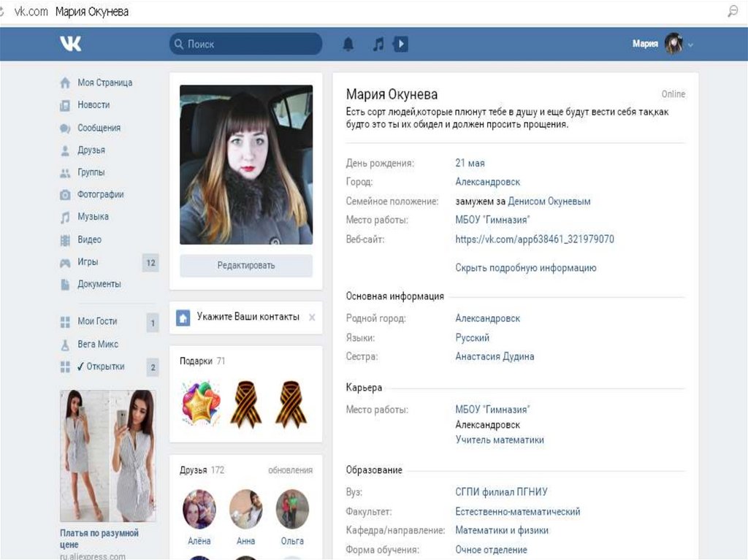This screenshot has height=560, width=748.
Task: Open Messages (Сообщения) in sidebar
Action: click(99, 128)
